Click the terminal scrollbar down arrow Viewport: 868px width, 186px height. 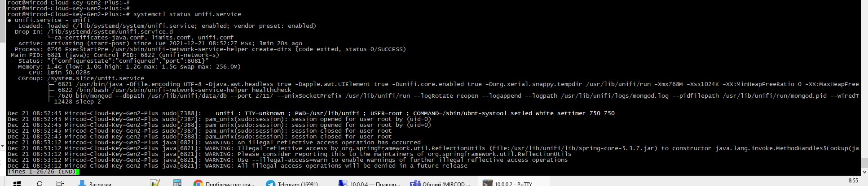pos(864,172)
